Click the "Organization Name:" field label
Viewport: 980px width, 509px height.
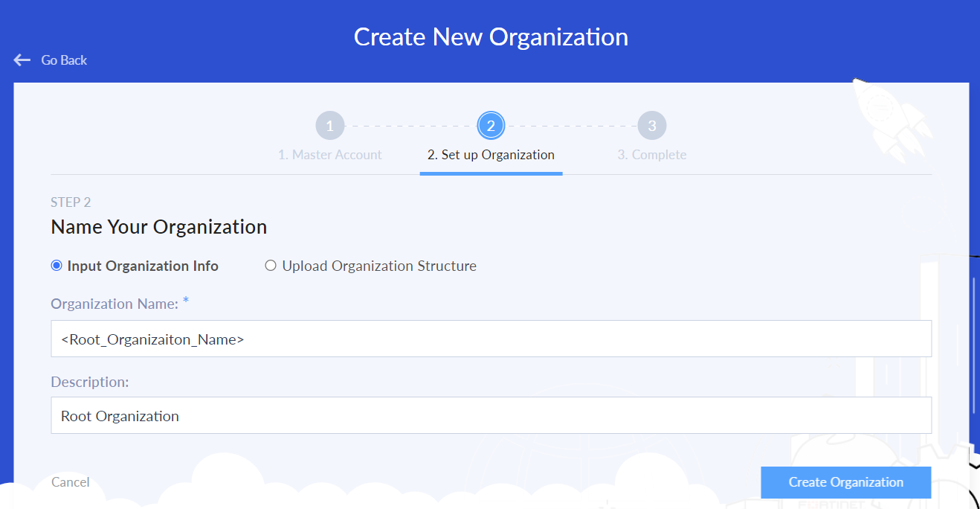tap(115, 304)
